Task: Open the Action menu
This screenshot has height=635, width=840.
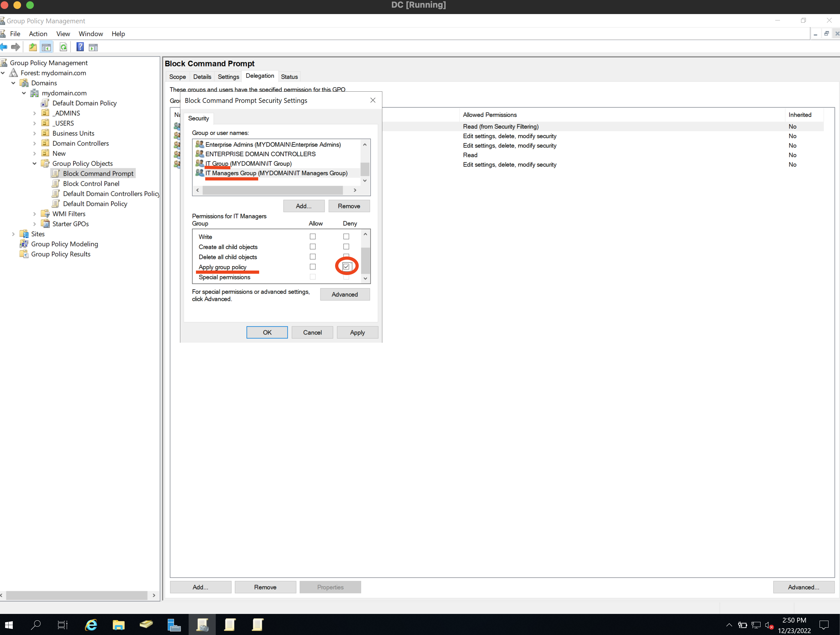Action: tap(38, 34)
